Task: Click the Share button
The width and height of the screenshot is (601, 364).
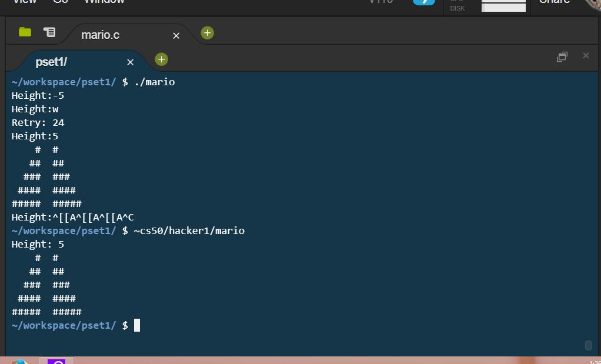Action: coord(554,2)
